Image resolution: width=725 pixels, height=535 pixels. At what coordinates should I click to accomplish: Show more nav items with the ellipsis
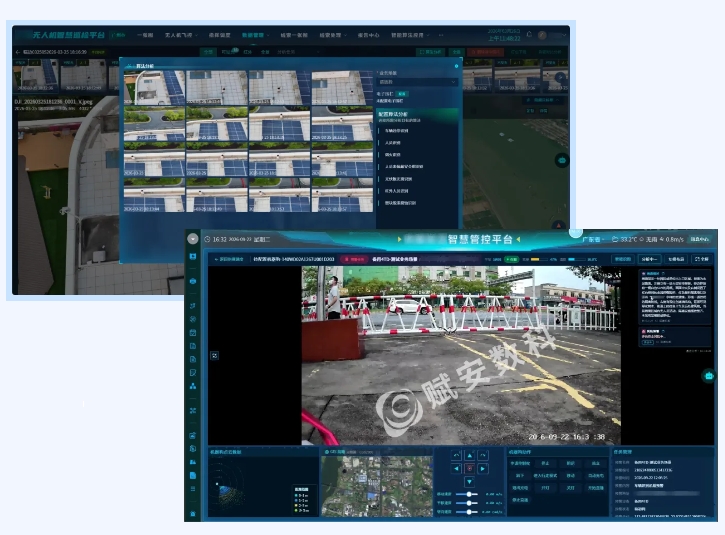pos(441,35)
